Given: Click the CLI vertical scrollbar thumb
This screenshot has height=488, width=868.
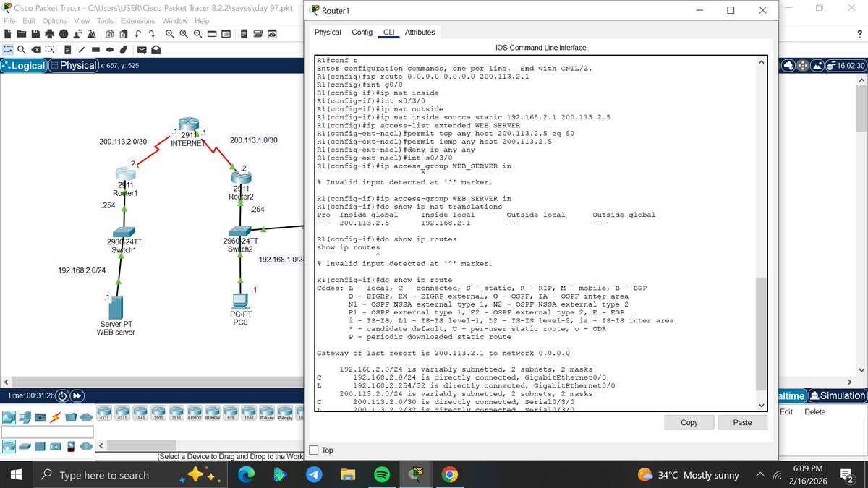Looking at the screenshot, I should (761, 333).
